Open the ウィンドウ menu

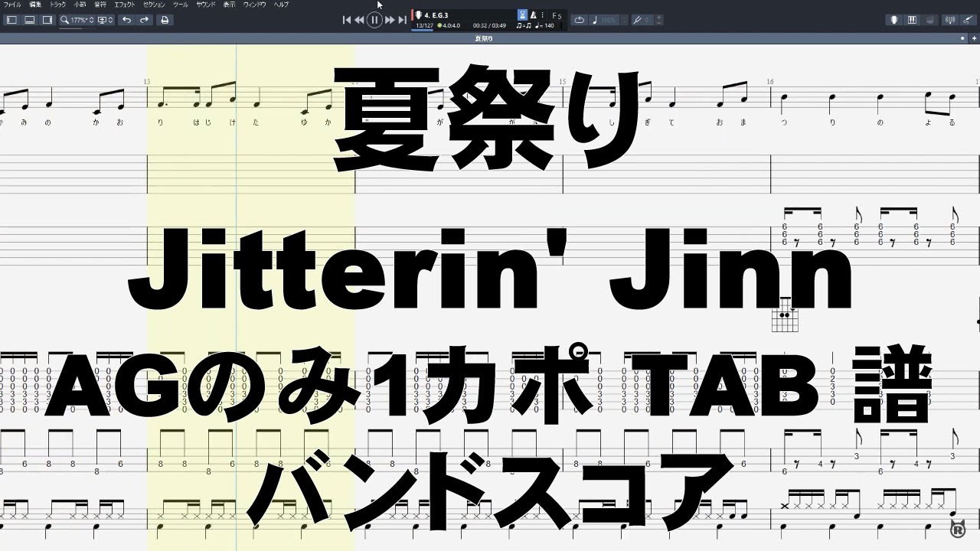(x=255, y=5)
